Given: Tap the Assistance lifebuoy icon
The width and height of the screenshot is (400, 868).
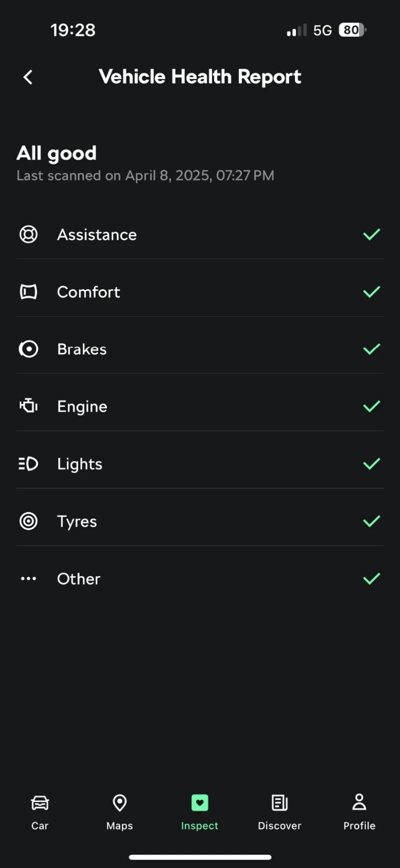Looking at the screenshot, I should tap(28, 234).
